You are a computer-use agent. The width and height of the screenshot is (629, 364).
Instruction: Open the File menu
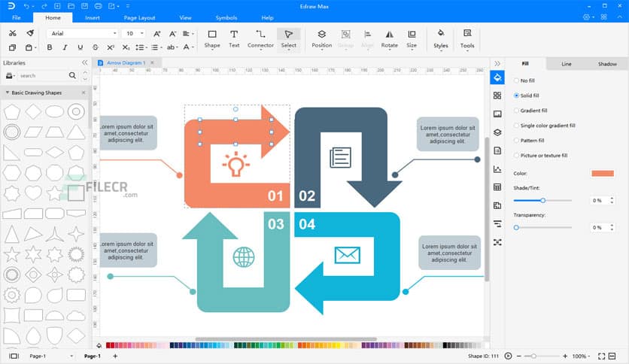click(17, 17)
